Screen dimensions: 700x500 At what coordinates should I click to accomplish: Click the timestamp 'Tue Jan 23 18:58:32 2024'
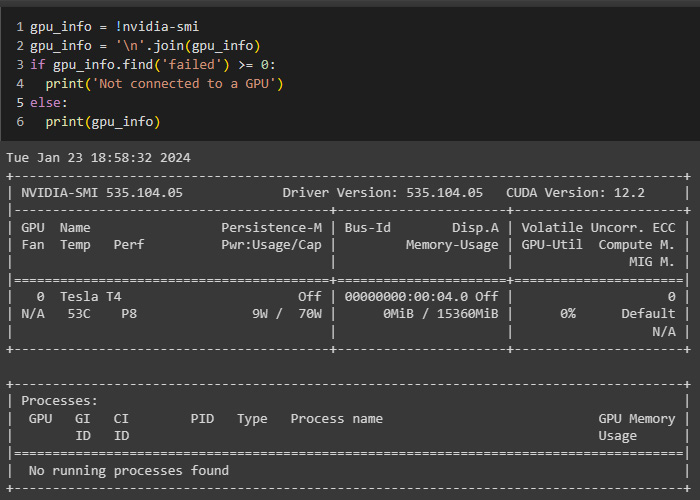[x=98, y=158]
